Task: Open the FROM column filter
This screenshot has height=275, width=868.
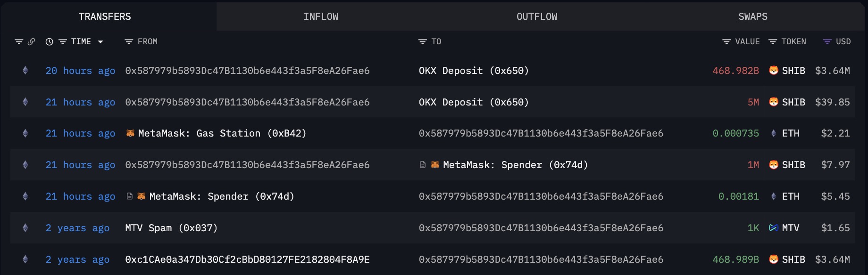Action: (128, 42)
